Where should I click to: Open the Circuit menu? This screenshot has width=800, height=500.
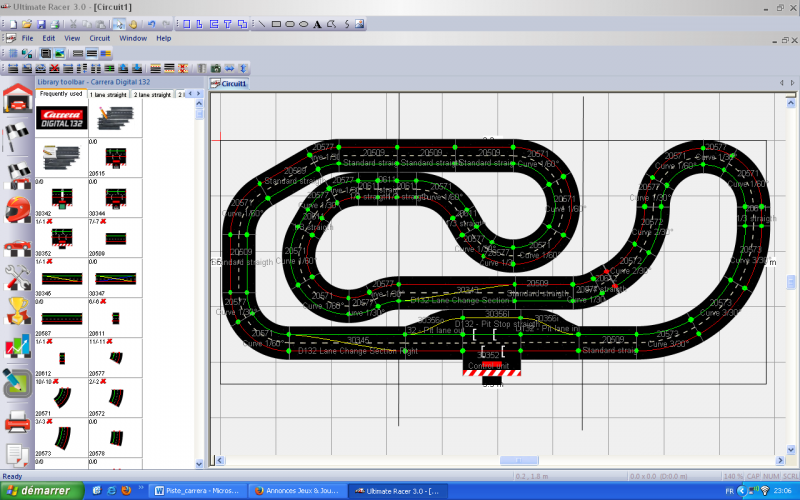click(x=99, y=38)
